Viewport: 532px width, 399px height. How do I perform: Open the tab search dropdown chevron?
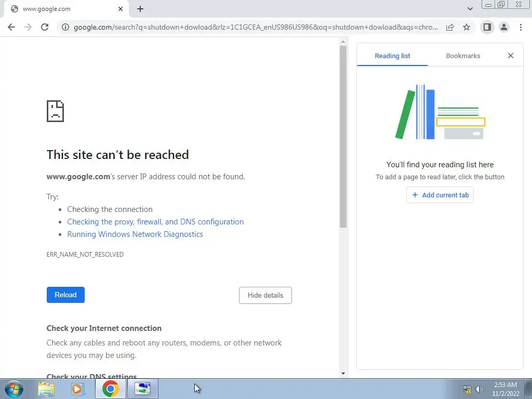point(470,9)
